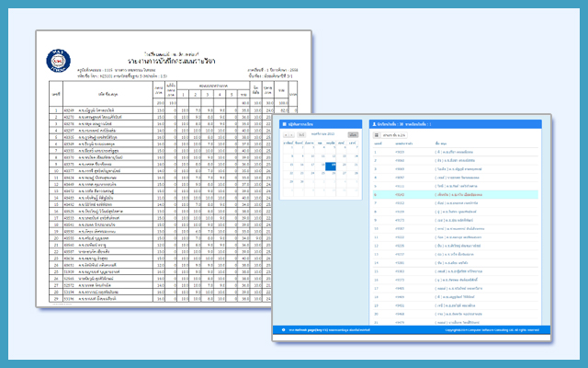Open the class selector button above the student list
Image resolution: width=588 pixels, height=368 pixels.
[x=394, y=135]
